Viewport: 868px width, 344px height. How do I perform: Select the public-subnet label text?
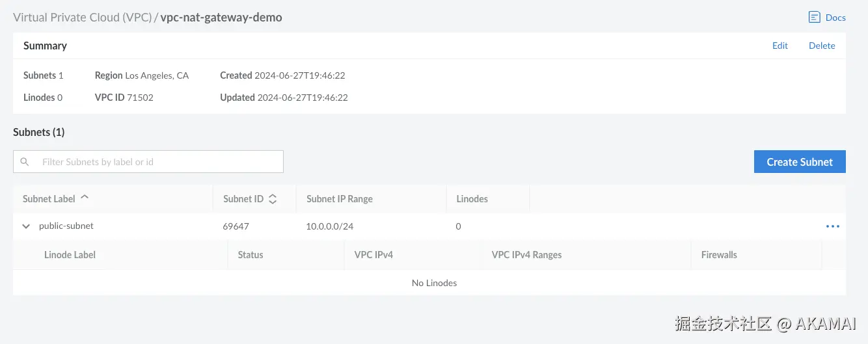tap(66, 226)
